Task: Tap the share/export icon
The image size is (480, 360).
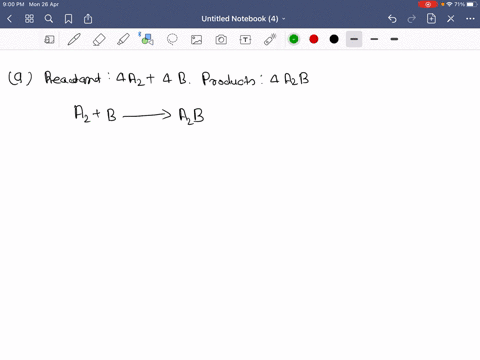Action: coord(88,19)
